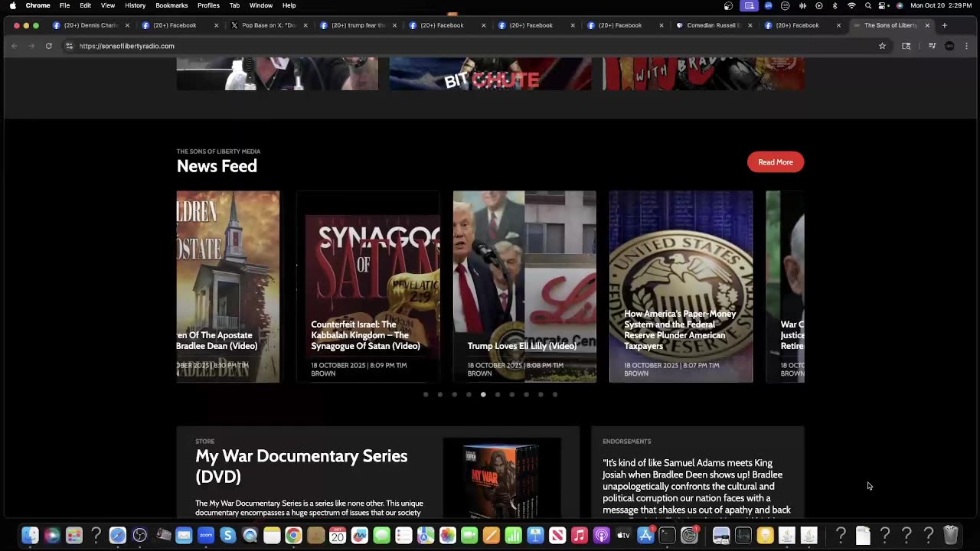Close the Sons of Liberty tab
The width and height of the screenshot is (980, 551).
pos(927,25)
